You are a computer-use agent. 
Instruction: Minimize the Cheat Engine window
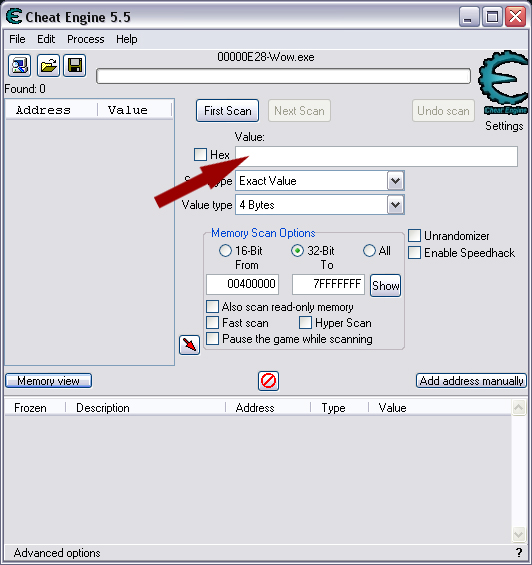coord(469,17)
